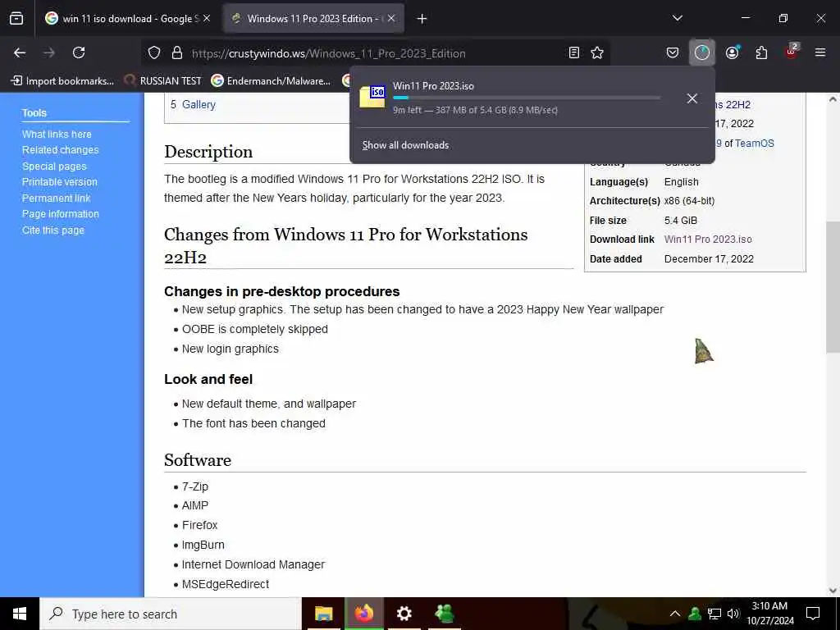840x630 pixels.
Task: Open the extensions puzzle icon
Action: (x=761, y=52)
